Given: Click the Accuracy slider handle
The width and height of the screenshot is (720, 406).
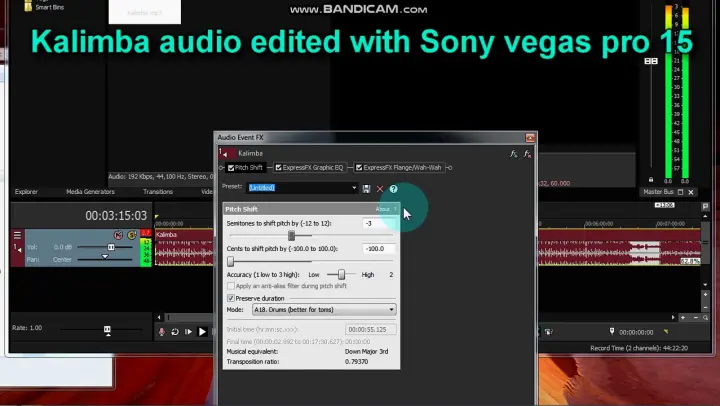Looking at the screenshot, I should [x=341, y=275].
